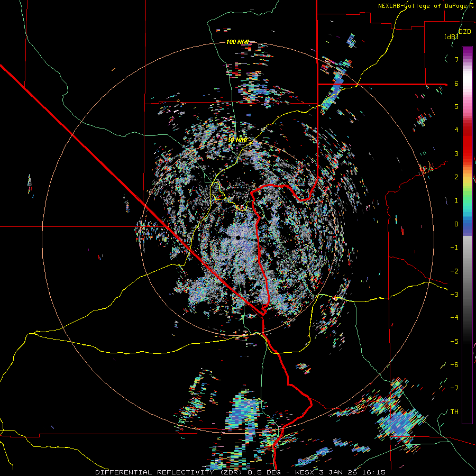Click the 7 value on the dB scale

[456, 59]
